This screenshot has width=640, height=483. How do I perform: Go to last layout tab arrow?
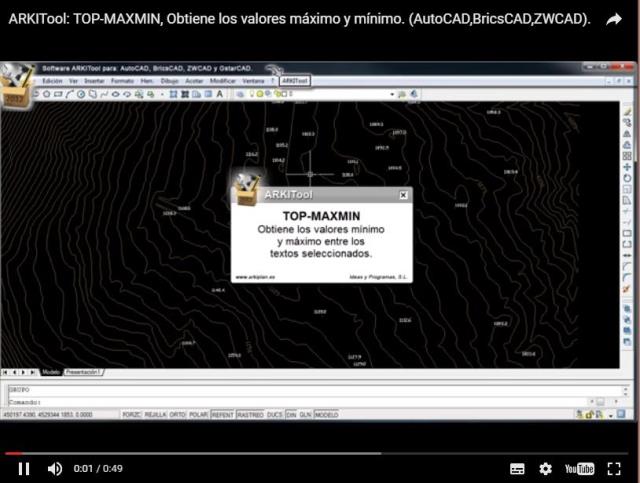32,372
